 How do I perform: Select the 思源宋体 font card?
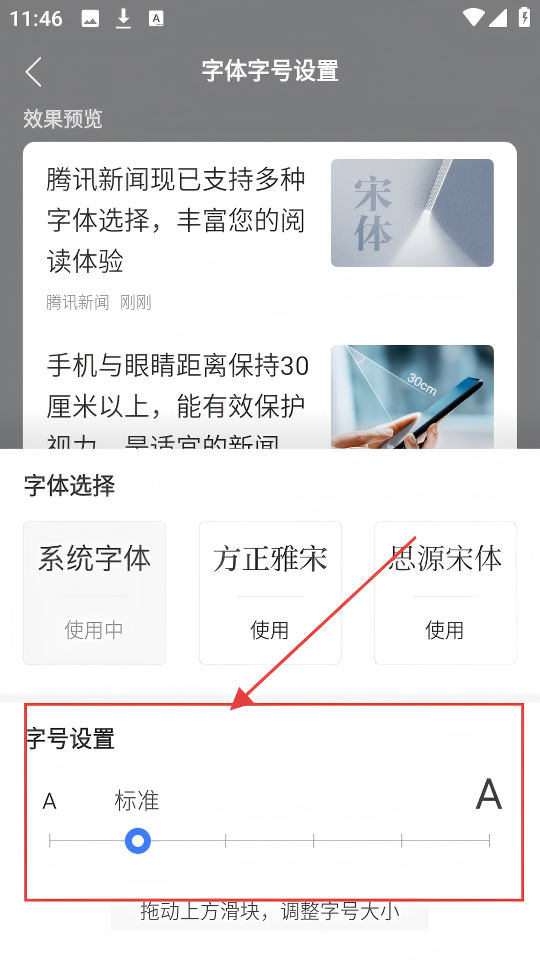(445, 593)
